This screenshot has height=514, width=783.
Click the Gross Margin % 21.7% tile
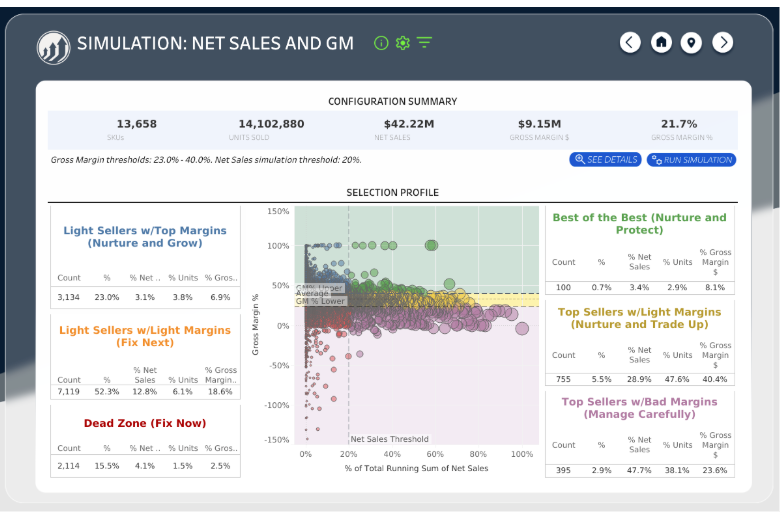679,129
